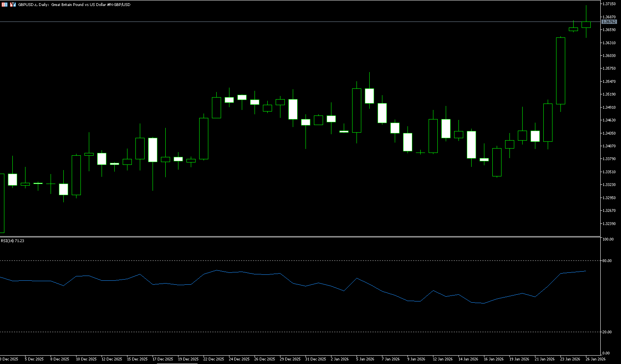Click the 1.32390 price scale label
Screen dimensions: 621x364
tap(609, 224)
